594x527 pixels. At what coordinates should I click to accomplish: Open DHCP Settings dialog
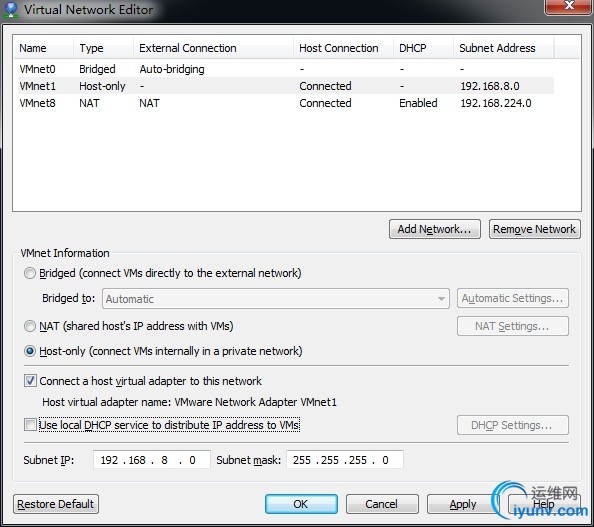point(513,425)
